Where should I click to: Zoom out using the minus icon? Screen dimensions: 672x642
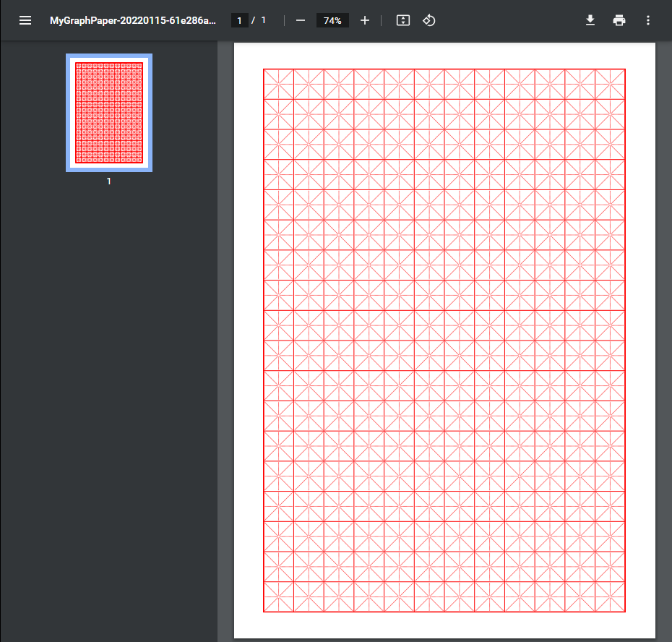pyautogui.click(x=301, y=20)
